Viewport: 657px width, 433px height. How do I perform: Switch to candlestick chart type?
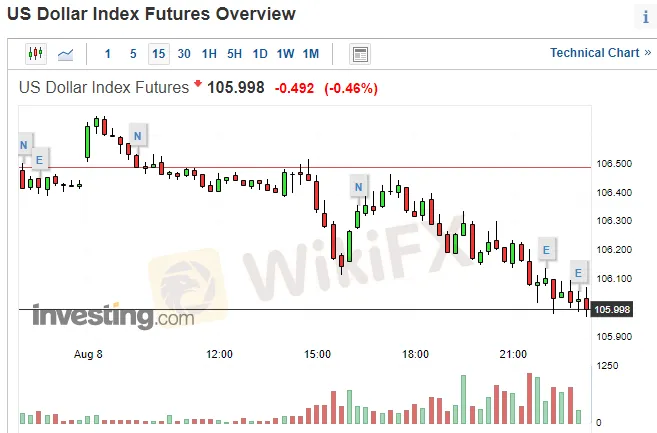click(36, 54)
